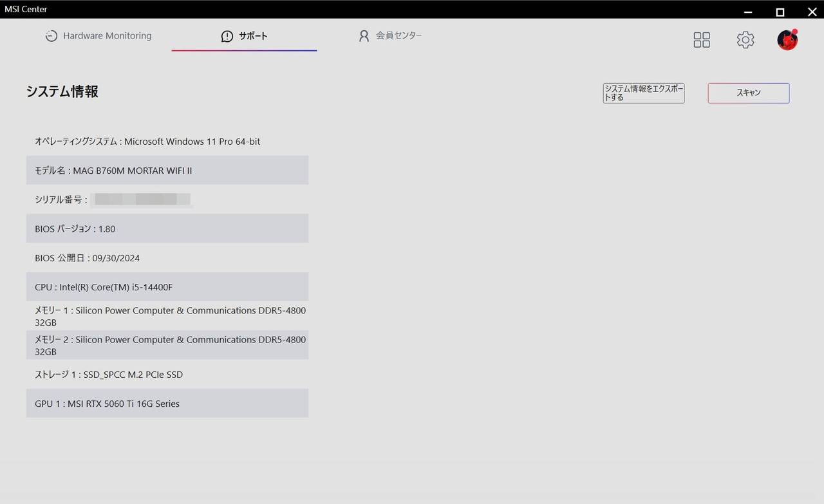Click the Hardware Monitoring gauge icon
This screenshot has width=824, height=504.
point(51,36)
